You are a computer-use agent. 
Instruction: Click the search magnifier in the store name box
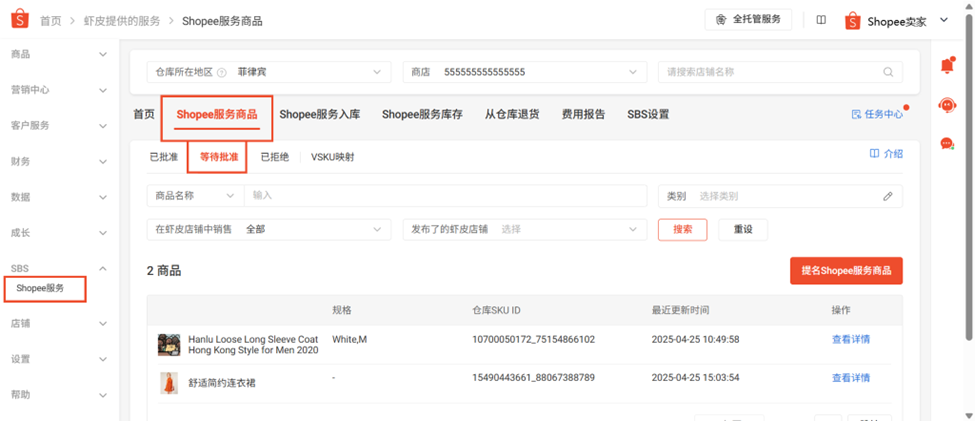(x=888, y=72)
